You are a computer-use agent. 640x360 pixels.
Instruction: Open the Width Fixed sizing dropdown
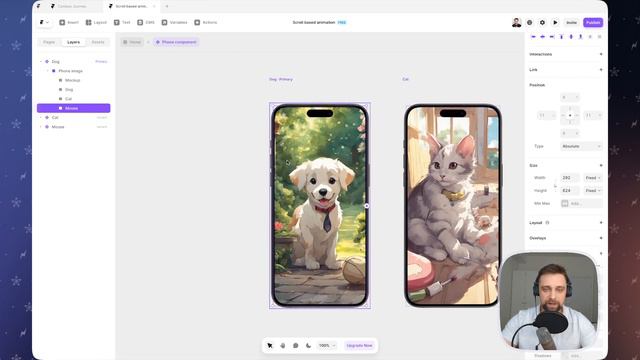pos(593,178)
